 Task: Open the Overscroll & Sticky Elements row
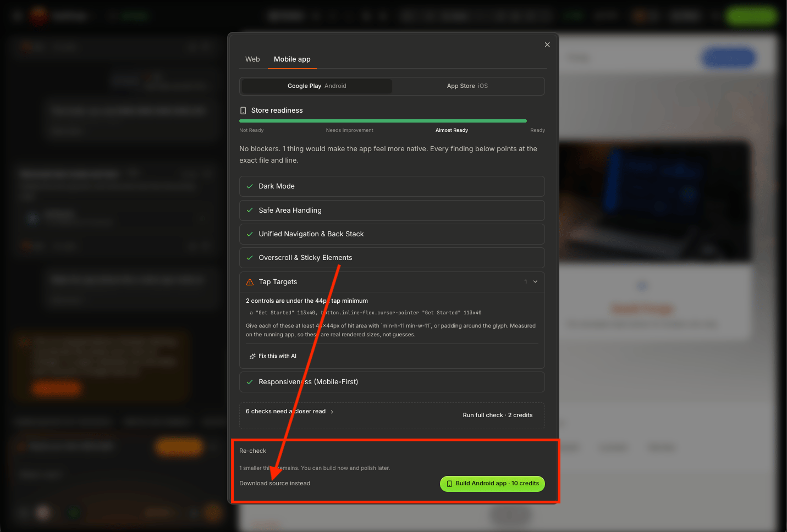point(392,257)
